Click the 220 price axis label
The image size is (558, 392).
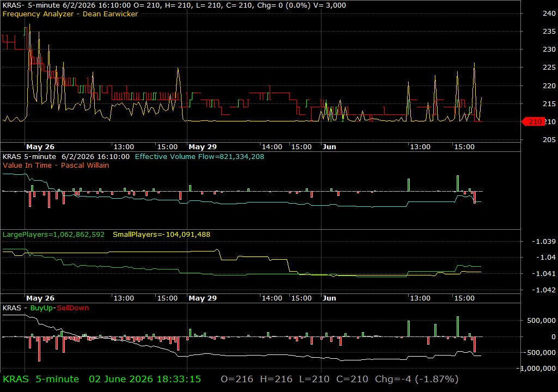click(549, 85)
